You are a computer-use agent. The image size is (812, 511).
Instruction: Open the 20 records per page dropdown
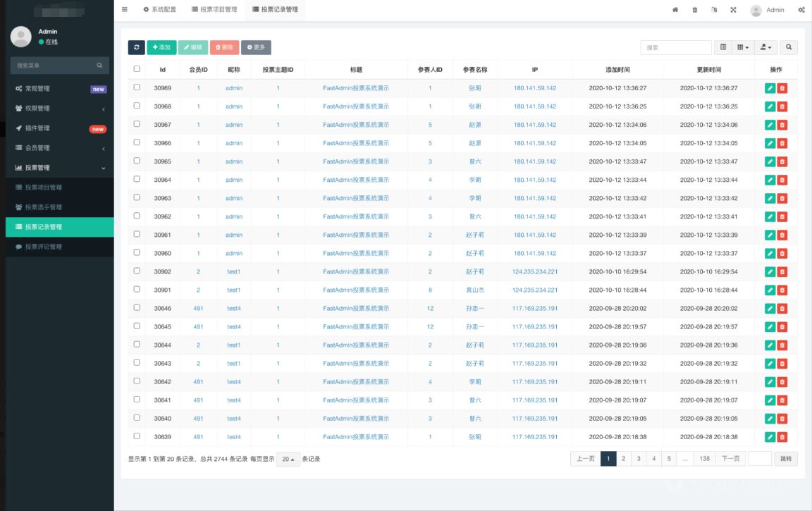coord(288,460)
